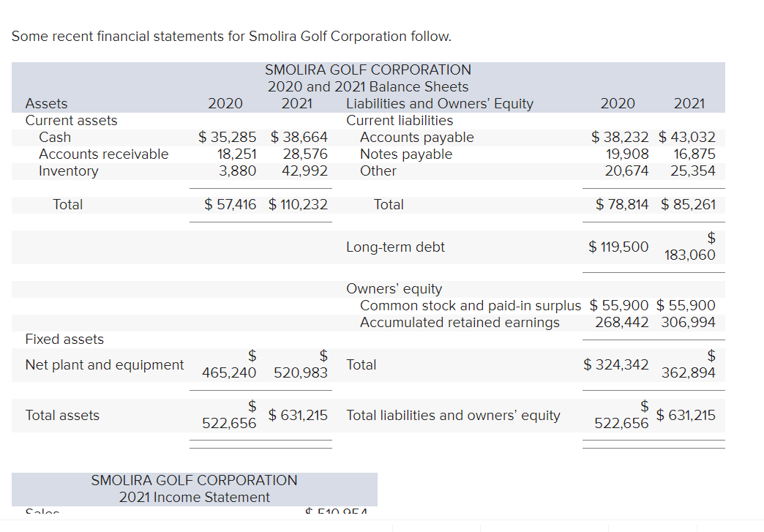Click Total liabilities and owners' equity label

tap(453, 416)
